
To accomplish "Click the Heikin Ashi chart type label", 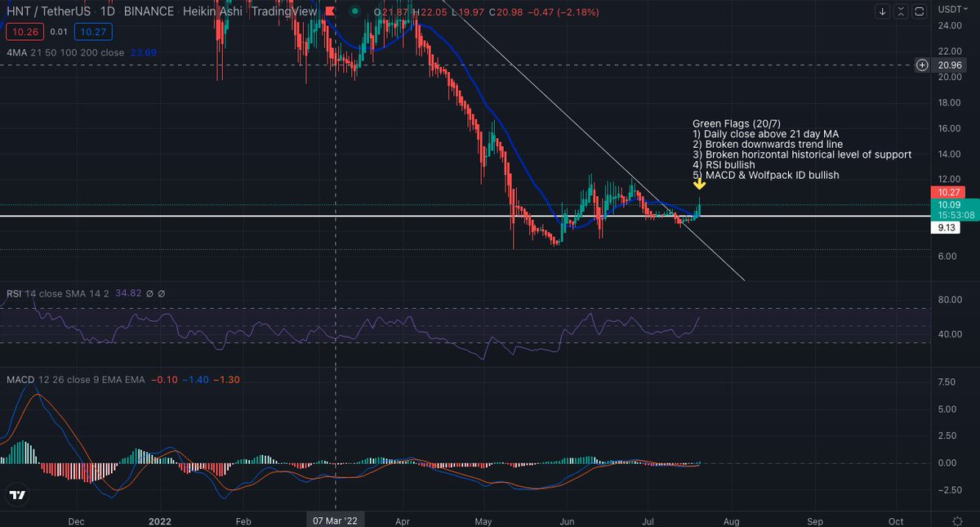I will tap(213, 12).
